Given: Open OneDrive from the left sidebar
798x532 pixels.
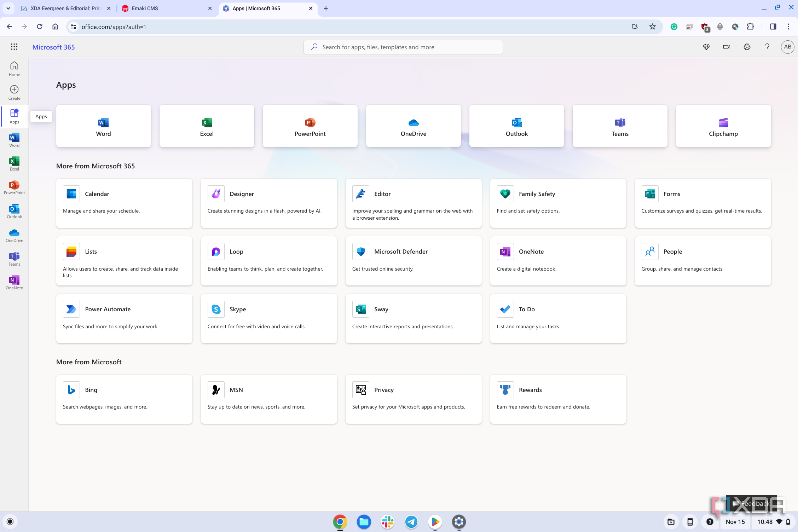Looking at the screenshot, I should pyautogui.click(x=14, y=235).
